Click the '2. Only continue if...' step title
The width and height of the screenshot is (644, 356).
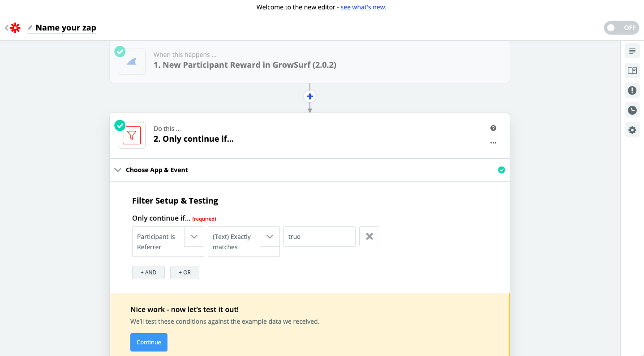tap(193, 139)
